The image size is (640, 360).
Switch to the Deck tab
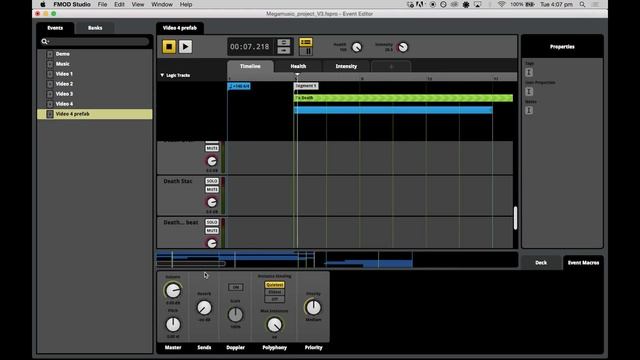[541, 262]
